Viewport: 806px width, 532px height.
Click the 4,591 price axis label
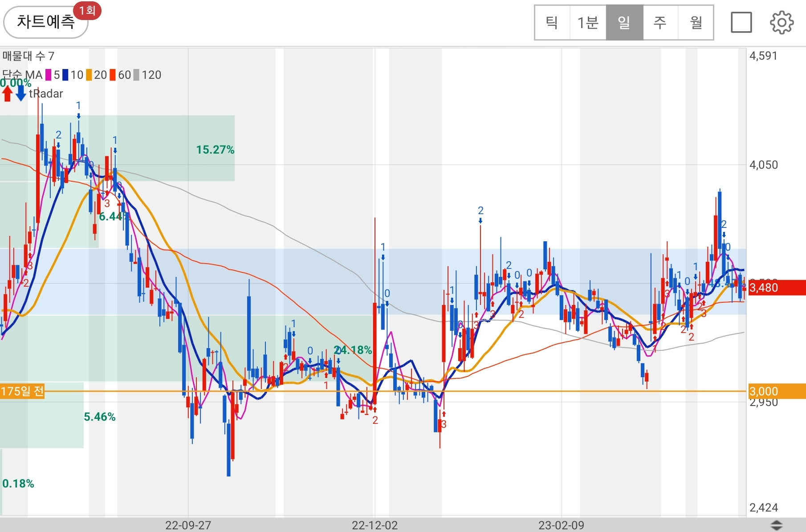coord(763,56)
